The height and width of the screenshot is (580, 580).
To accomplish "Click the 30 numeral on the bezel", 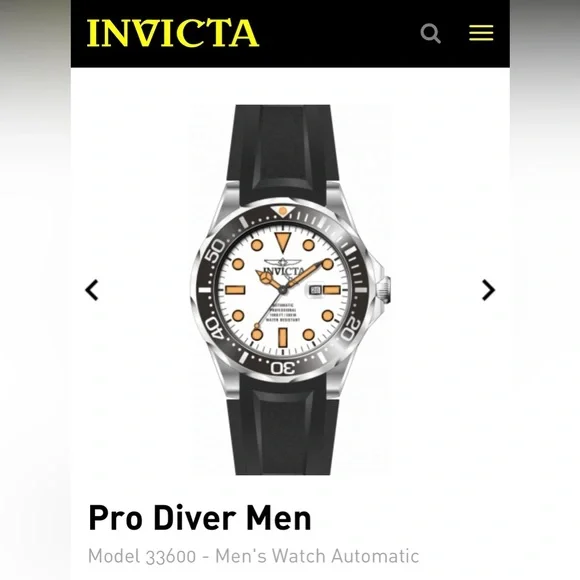I will click(x=283, y=368).
